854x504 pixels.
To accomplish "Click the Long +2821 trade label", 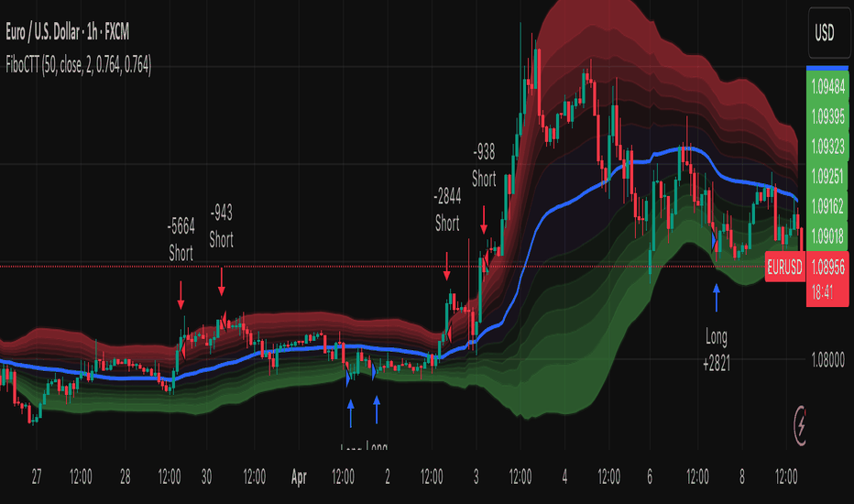I will (x=717, y=350).
